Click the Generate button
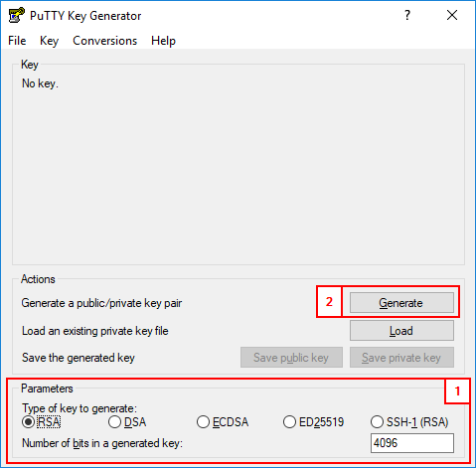This screenshot has height=468, width=476. (401, 303)
